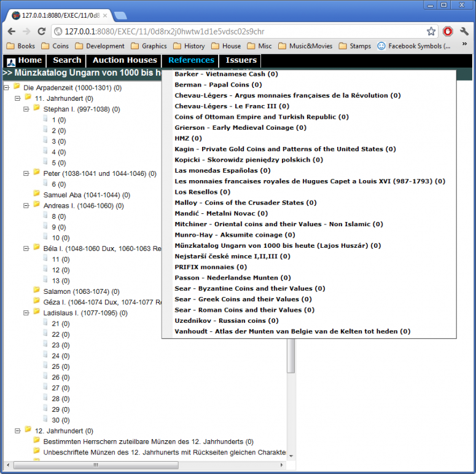Click the horizontal scrollbar thumb at bottom
Viewport: 476px width, 474px height.
click(x=96, y=465)
